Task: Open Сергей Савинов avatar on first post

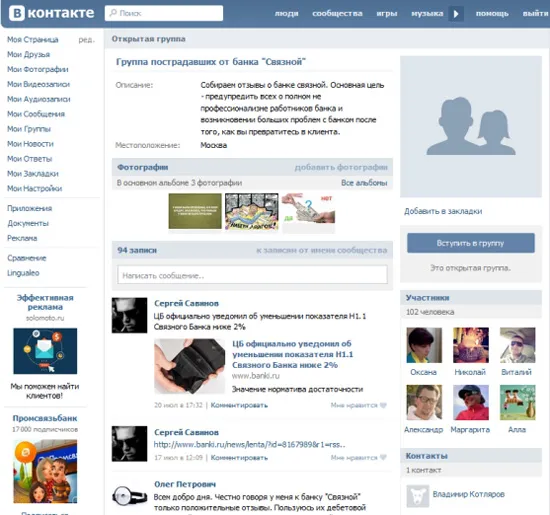Action: (129, 315)
